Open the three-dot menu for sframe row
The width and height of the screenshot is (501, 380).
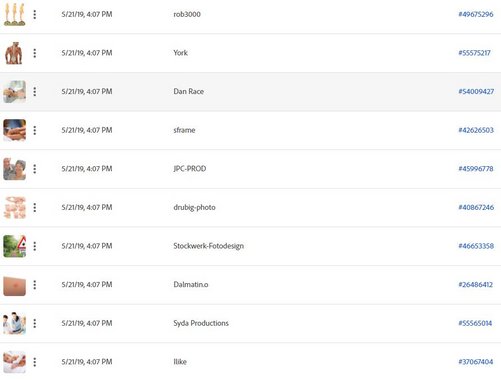35,130
